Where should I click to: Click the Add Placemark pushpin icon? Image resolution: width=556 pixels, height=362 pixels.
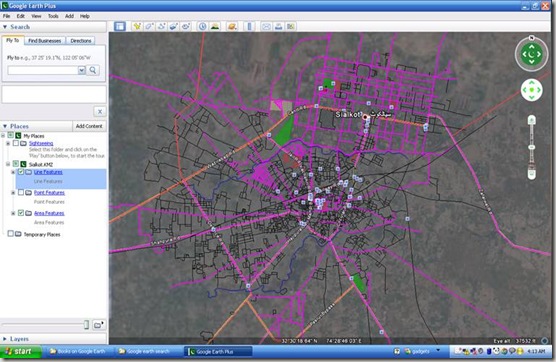pyautogui.click(x=137, y=27)
